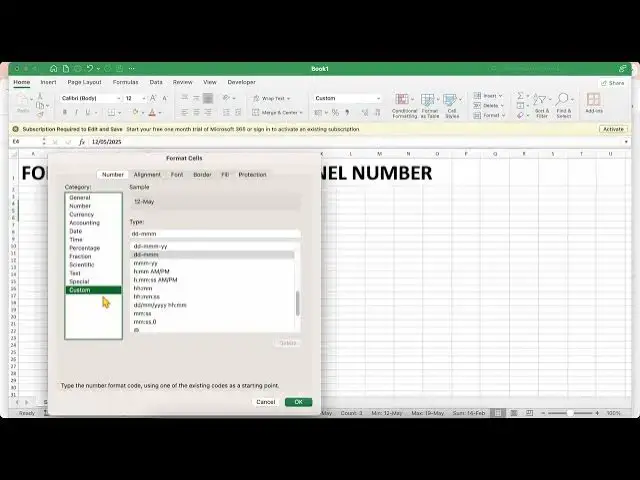640x480 pixels.
Task: Click OK in Format Cells
Action: 298,402
